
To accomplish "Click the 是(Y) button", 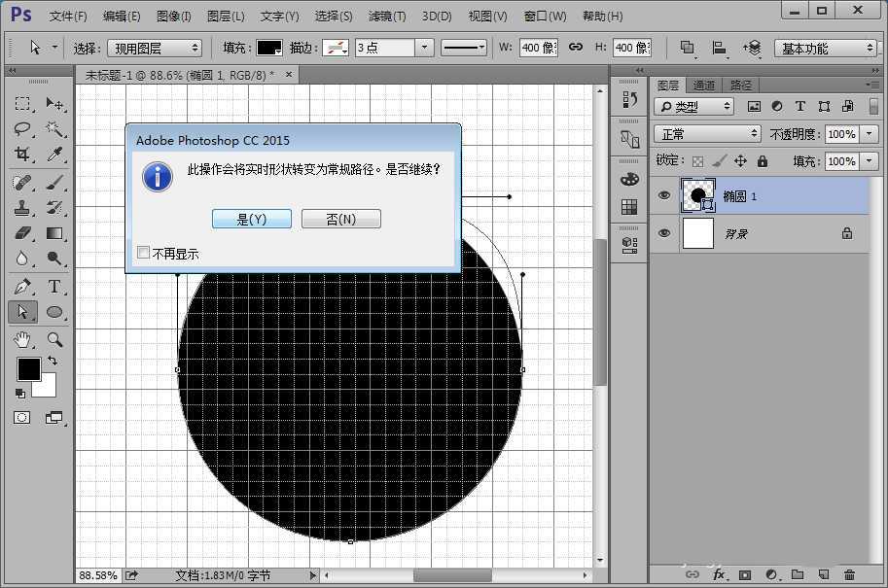I will coord(251,220).
